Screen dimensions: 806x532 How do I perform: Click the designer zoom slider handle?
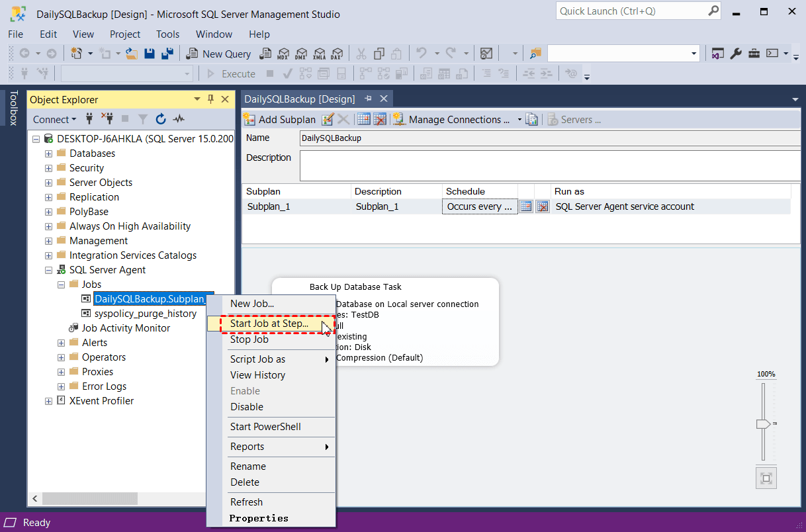(x=764, y=423)
